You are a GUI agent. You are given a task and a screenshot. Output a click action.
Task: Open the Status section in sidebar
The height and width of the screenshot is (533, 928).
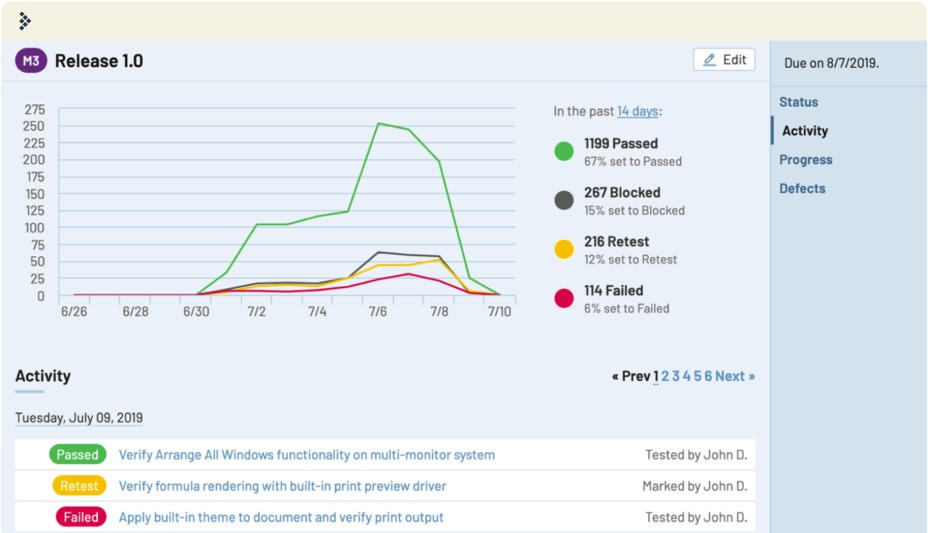(798, 102)
